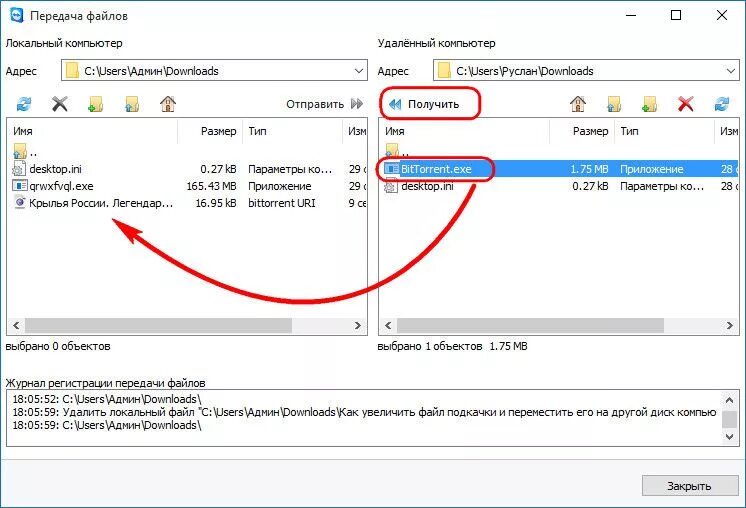Select desktop.ini icon in remote list
The width and height of the screenshot is (746, 508).
click(x=391, y=186)
